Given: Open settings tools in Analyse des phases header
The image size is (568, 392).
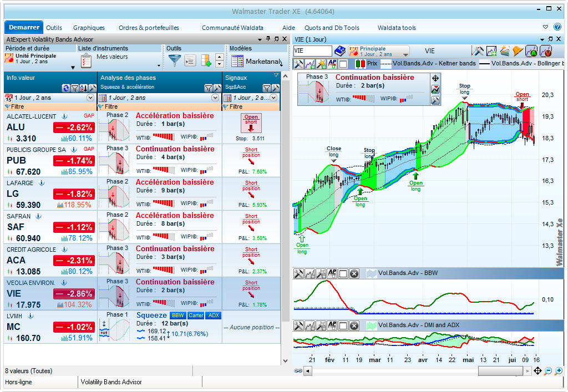Looking at the screenshot, I should [x=217, y=88].
